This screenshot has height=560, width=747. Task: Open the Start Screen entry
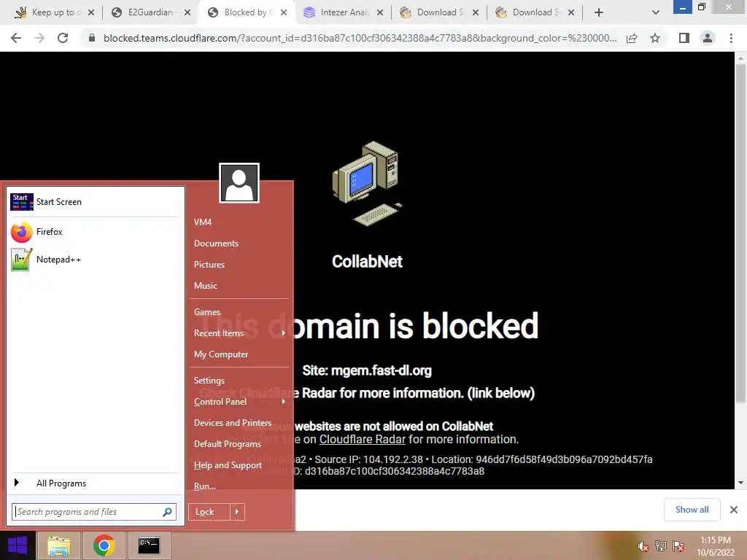(x=46, y=202)
